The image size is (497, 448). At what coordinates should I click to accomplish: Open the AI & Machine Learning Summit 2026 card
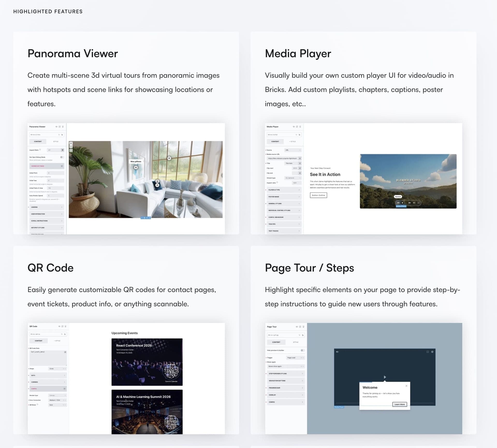(147, 412)
